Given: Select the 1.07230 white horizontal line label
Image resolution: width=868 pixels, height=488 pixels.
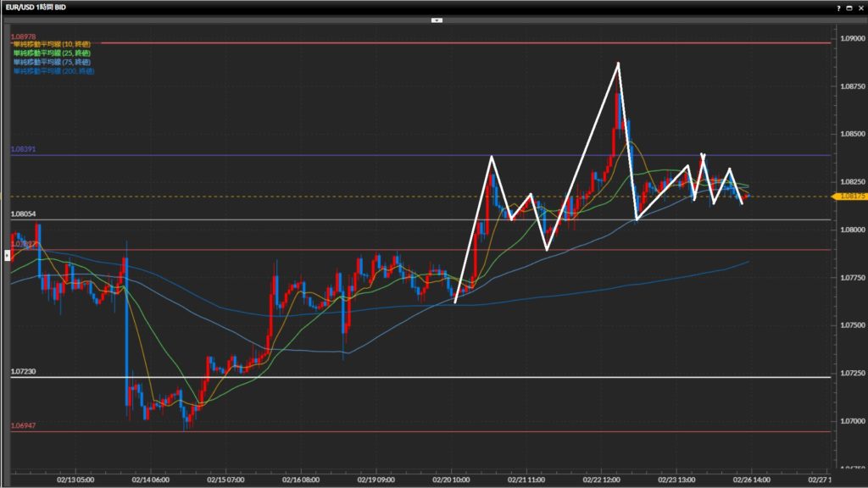Looking at the screenshot, I should click(x=24, y=372).
